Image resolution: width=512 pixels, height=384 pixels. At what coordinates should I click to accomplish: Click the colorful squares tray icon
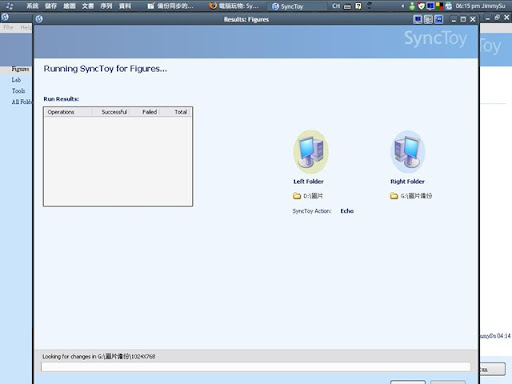(x=439, y=6)
